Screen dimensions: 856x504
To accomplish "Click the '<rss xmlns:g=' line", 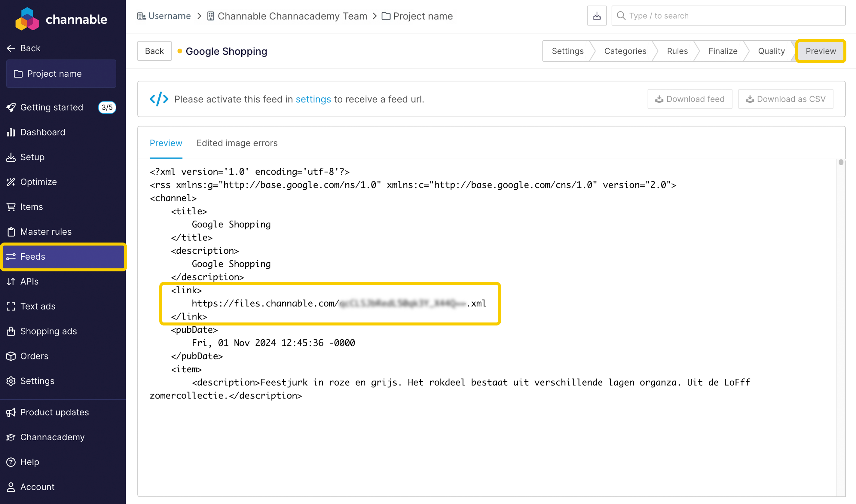I will [x=413, y=185].
